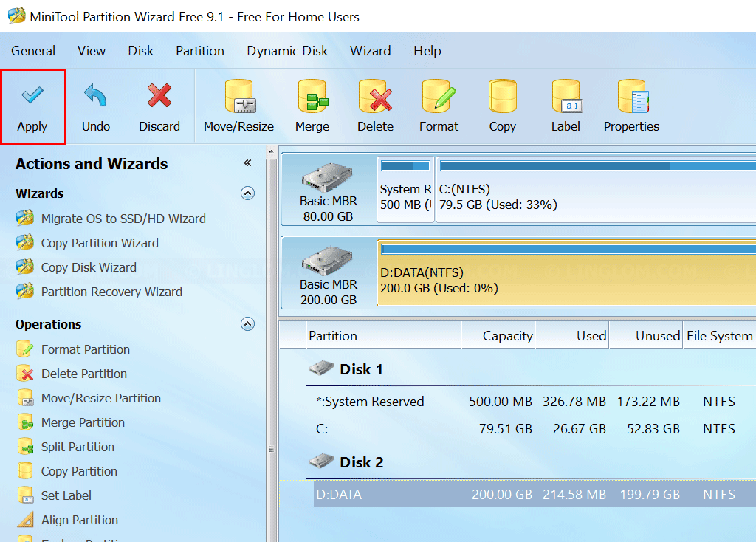Click the Disk 1 group icon in list

pyautogui.click(x=320, y=369)
